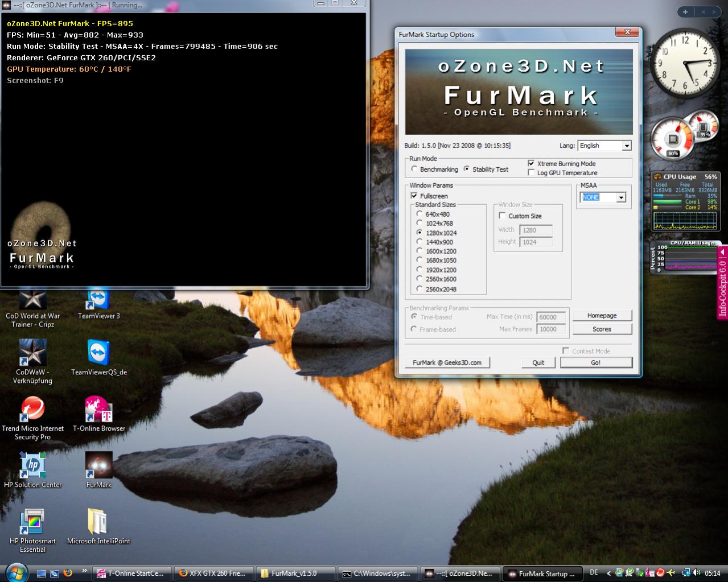Switch to oZone3D.Ne... running taskbar item
Viewport: 728px width, 582px height.
point(460,573)
